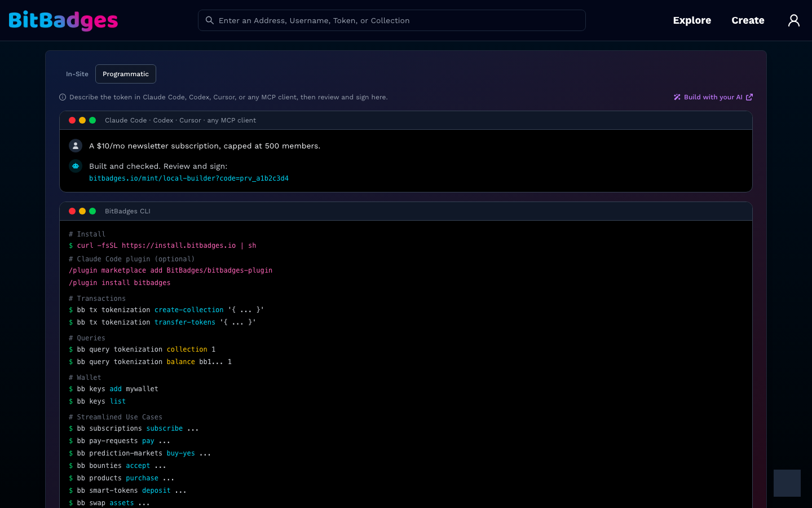Click the '# Transactions' comment line
Viewport: 812px width, 508px height.
(x=97, y=299)
